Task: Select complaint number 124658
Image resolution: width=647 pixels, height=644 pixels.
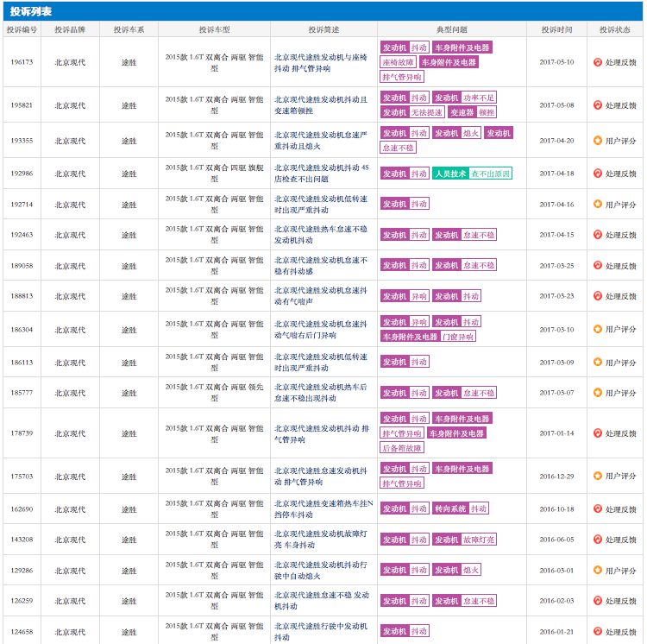Action: point(22,632)
